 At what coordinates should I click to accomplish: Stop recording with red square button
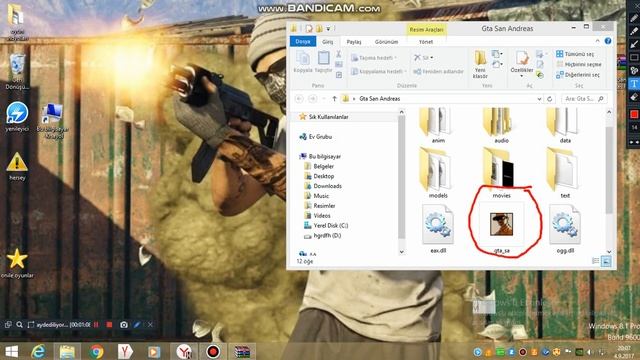click(x=109, y=325)
